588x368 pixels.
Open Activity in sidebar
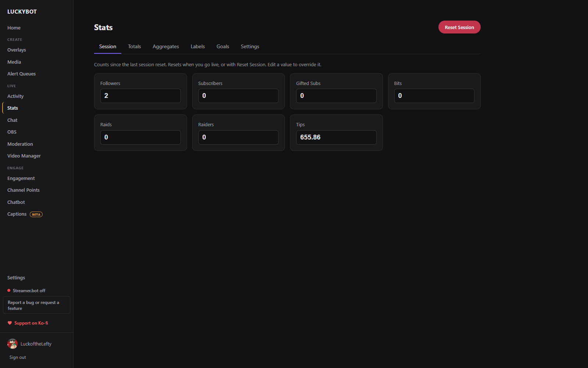[15, 96]
